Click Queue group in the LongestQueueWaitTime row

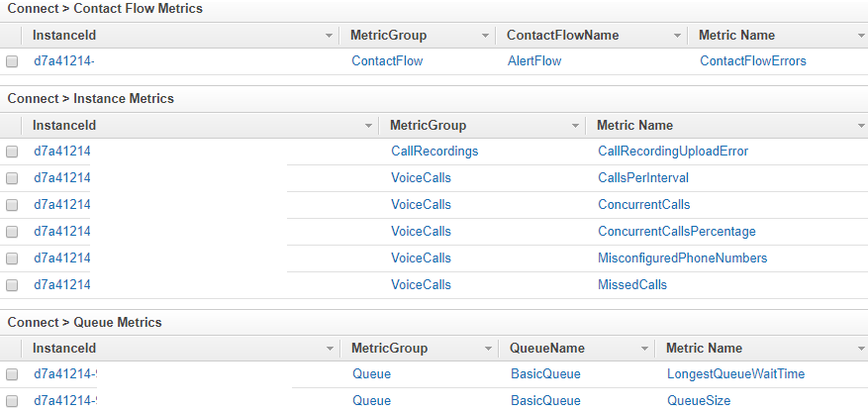[x=371, y=373]
